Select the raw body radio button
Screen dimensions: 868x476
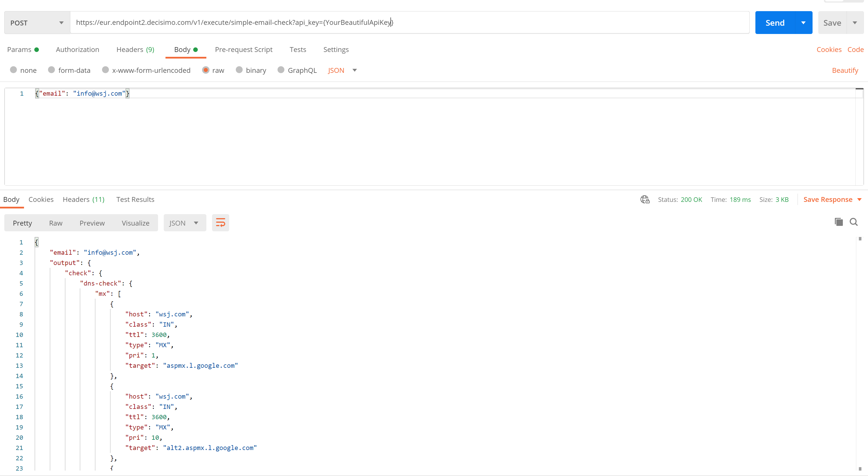pos(205,70)
